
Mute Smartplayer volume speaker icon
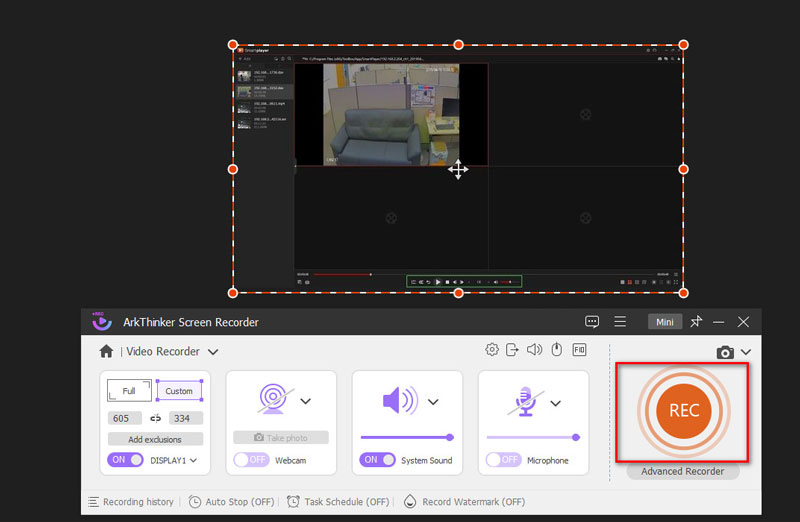[496, 282]
